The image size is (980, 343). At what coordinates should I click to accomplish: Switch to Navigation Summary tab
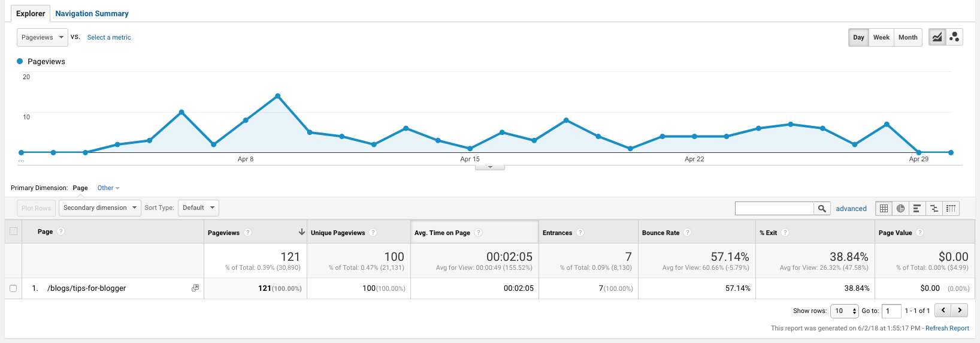[92, 13]
